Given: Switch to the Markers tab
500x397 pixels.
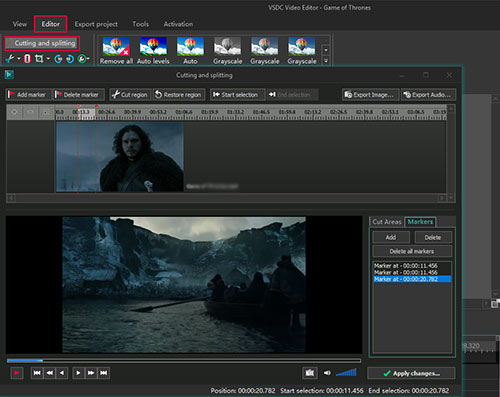Looking at the screenshot, I should pos(420,222).
